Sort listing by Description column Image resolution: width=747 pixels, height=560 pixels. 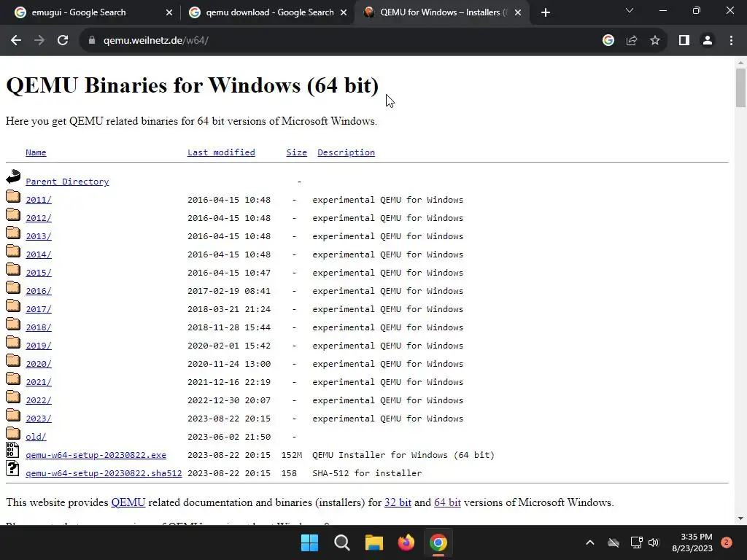tap(346, 152)
